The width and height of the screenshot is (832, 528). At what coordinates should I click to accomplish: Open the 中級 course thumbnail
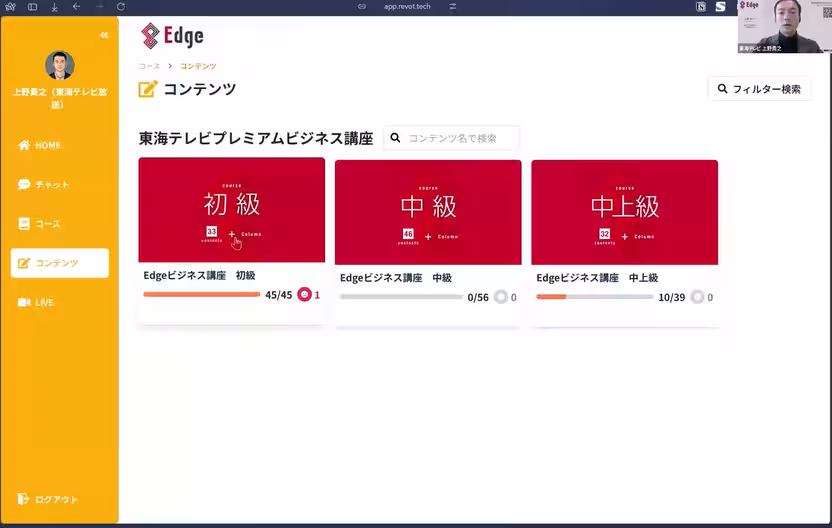pyautogui.click(x=428, y=212)
